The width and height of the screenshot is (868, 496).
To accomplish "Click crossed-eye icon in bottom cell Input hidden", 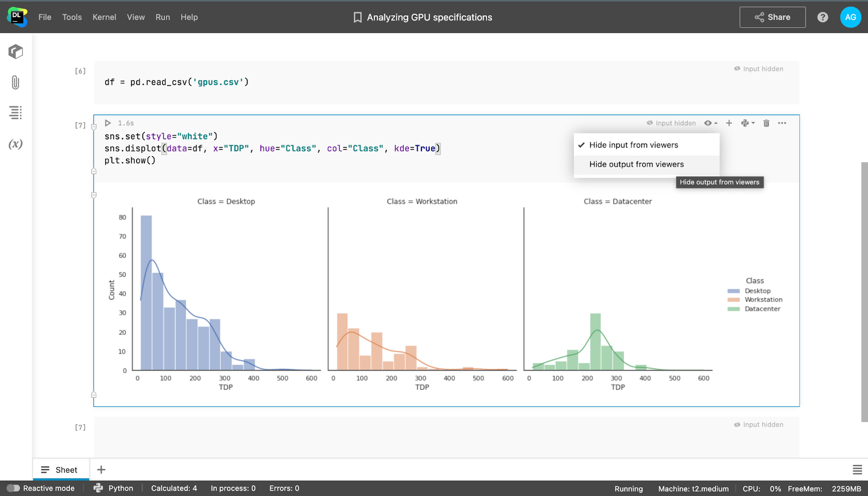I will tap(737, 425).
